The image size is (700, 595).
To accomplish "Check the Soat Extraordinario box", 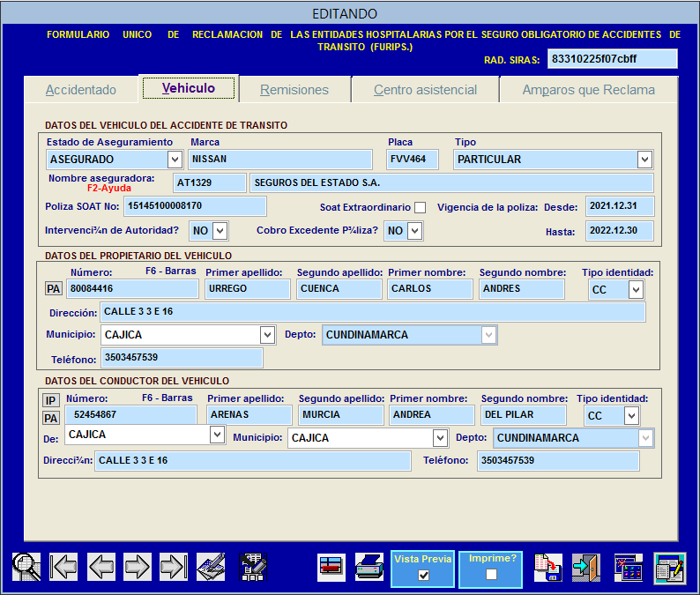I will [x=420, y=207].
